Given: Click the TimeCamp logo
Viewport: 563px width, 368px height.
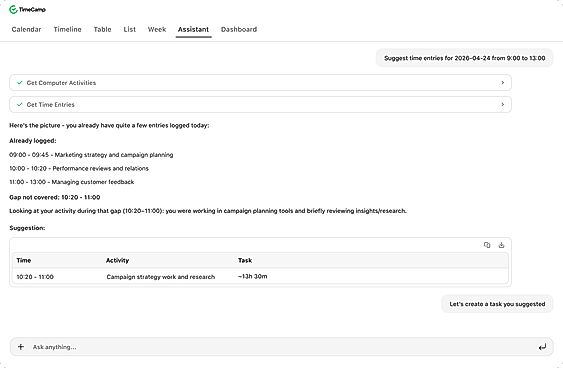Looking at the screenshot, I should (x=27, y=10).
